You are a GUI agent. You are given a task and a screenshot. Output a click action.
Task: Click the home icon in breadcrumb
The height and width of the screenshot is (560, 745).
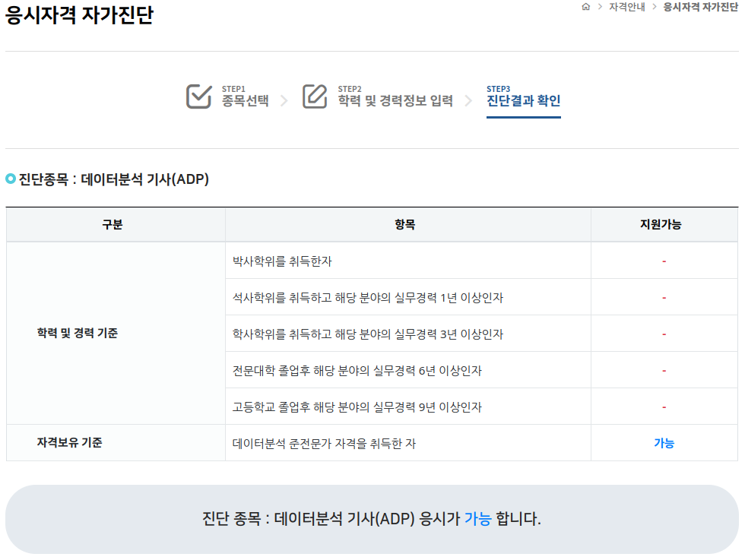click(586, 7)
